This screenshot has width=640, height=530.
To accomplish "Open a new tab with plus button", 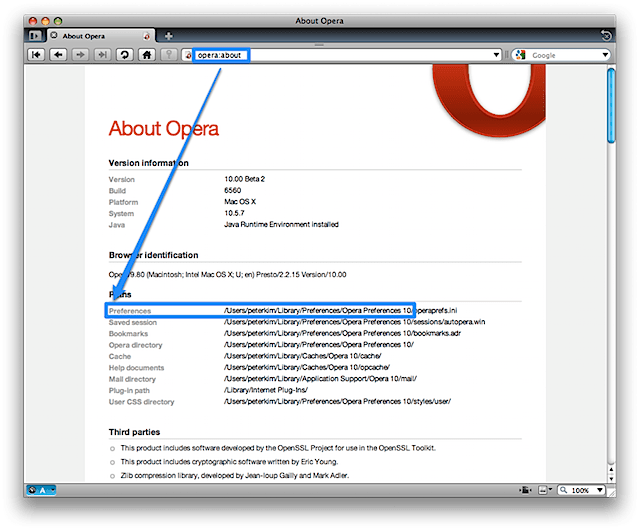I will click(169, 36).
